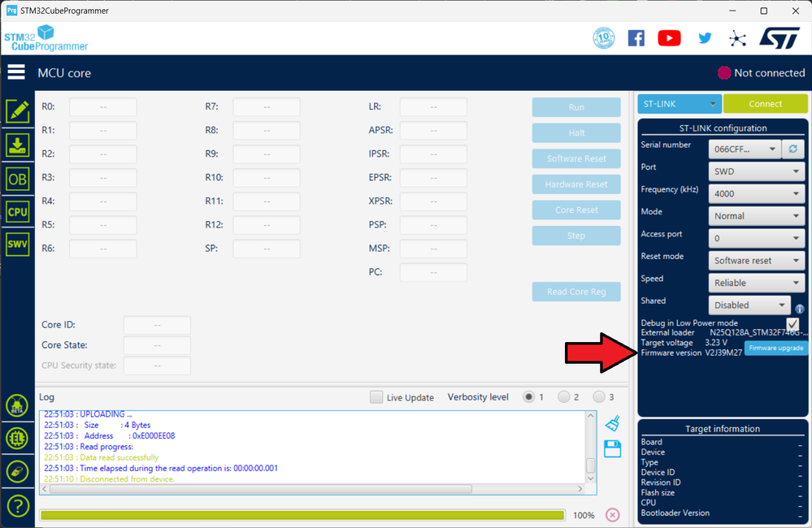
Task: Open the Frequency 4000 dropdown
Action: point(757,193)
